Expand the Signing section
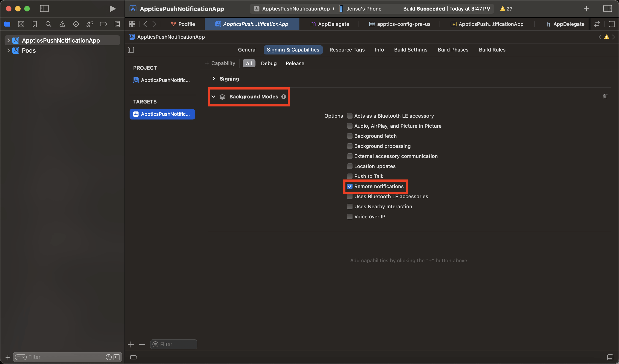Viewport: 619px width, 364px height. tap(213, 79)
